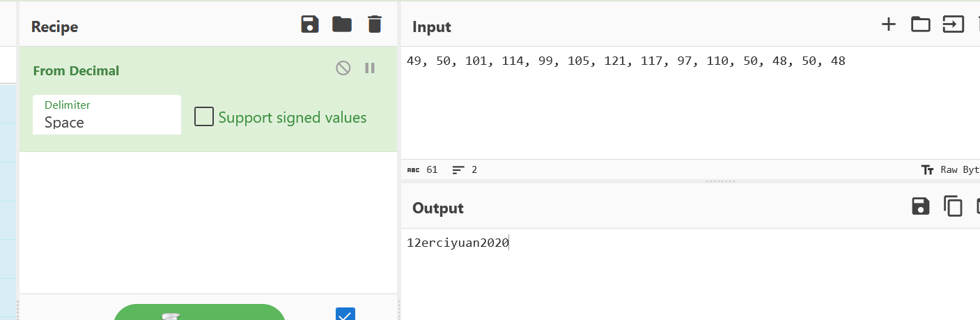Click the Save recipe icon

(x=310, y=25)
